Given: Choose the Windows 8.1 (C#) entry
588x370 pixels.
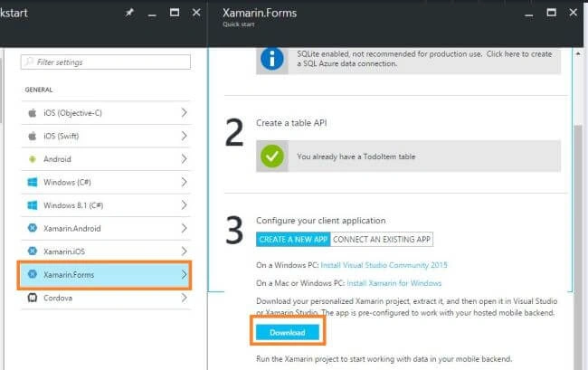Looking at the screenshot, I should tap(106, 205).
